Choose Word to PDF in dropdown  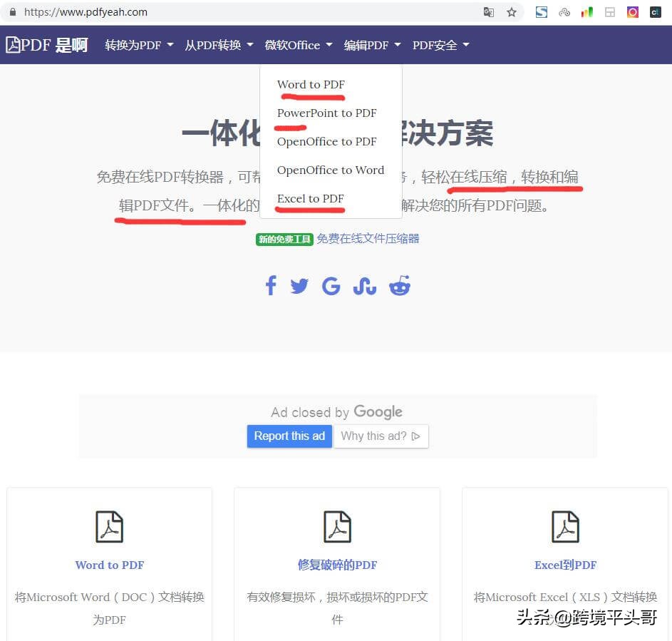click(x=311, y=84)
